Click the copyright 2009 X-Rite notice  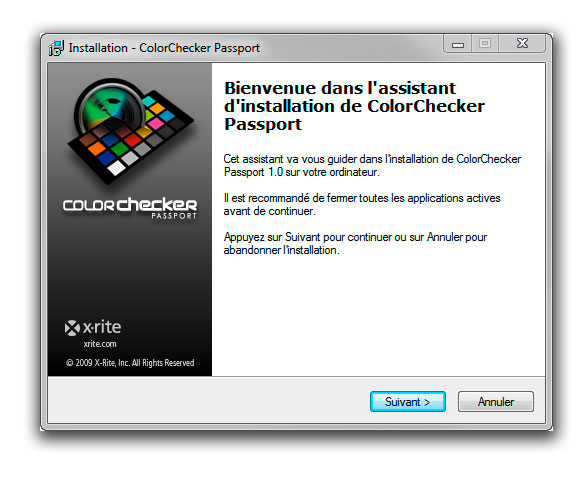point(130,363)
